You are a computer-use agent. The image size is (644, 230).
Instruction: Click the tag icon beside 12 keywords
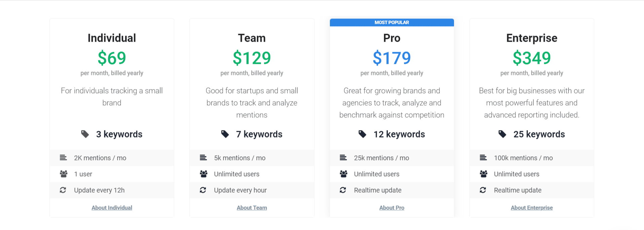tap(362, 134)
